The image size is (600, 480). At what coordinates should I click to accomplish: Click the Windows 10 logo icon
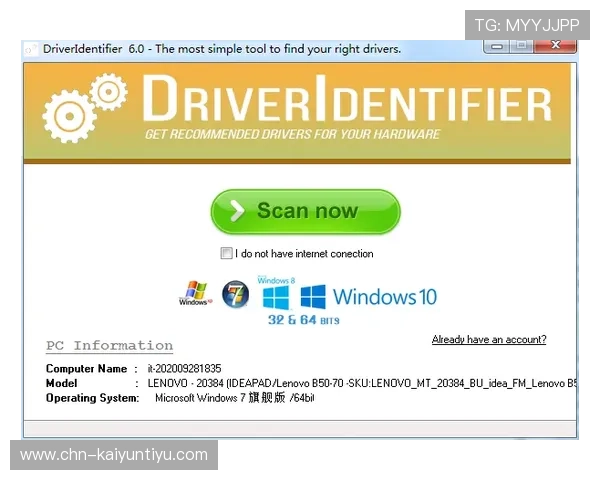click(313, 297)
